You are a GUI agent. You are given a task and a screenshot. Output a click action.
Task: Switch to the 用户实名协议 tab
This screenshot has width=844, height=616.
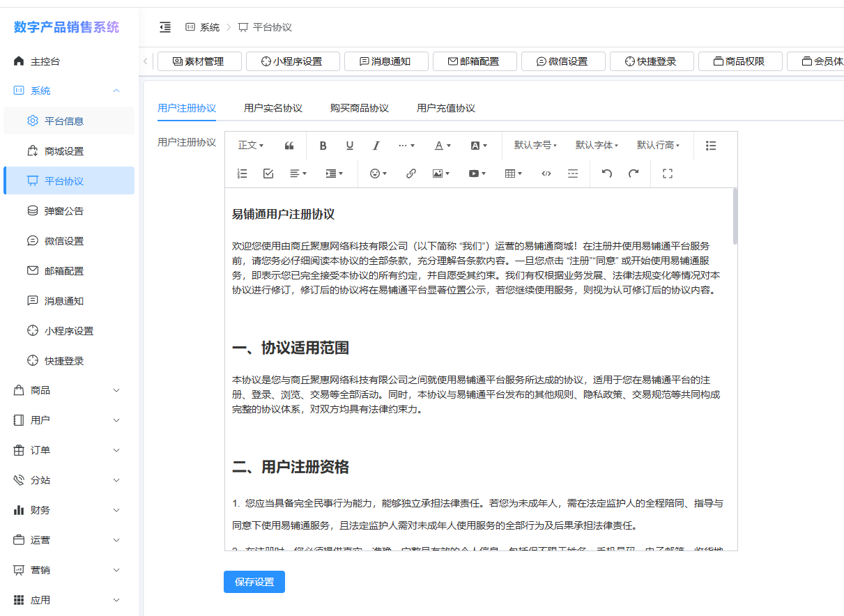pos(273,108)
